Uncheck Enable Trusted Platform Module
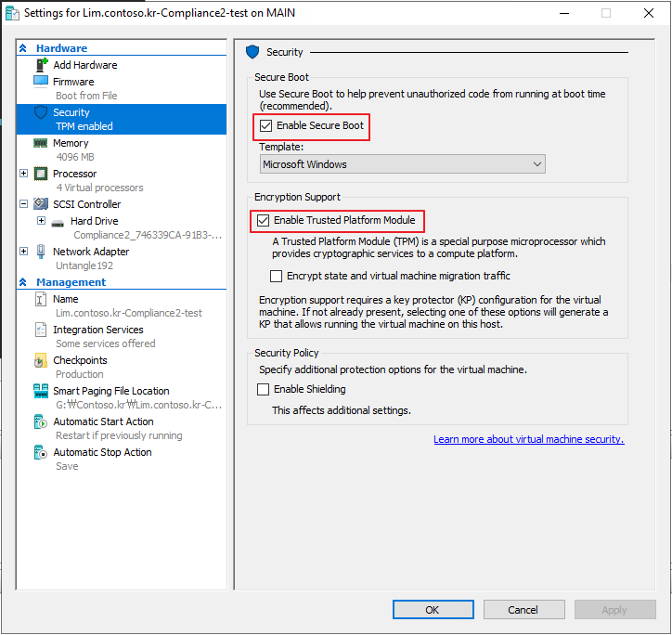The image size is (672, 635). click(x=263, y=220)
